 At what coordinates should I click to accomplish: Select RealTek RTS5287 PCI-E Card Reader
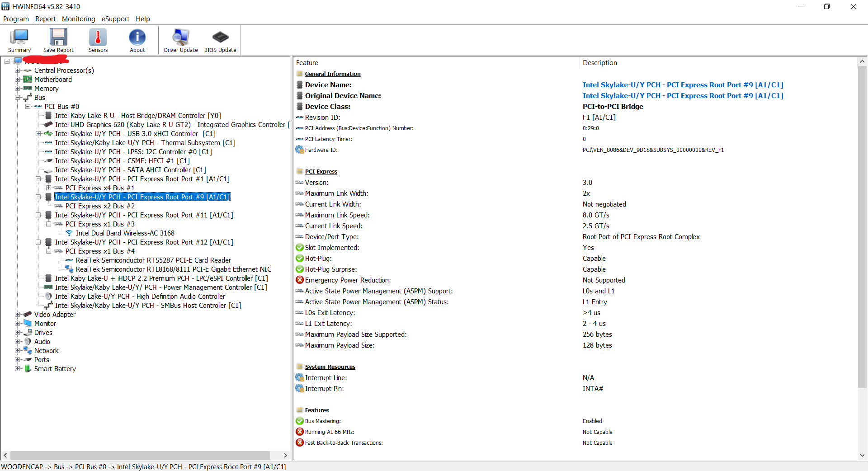153,260
